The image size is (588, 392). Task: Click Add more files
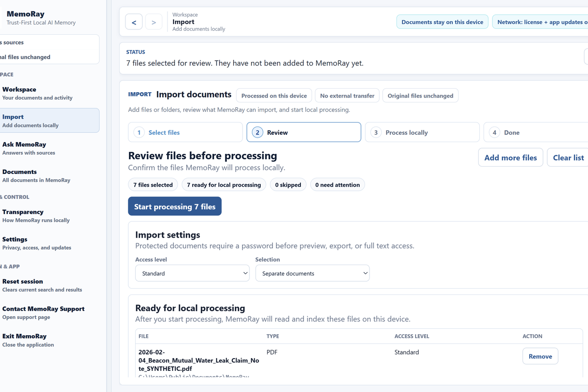511,157
